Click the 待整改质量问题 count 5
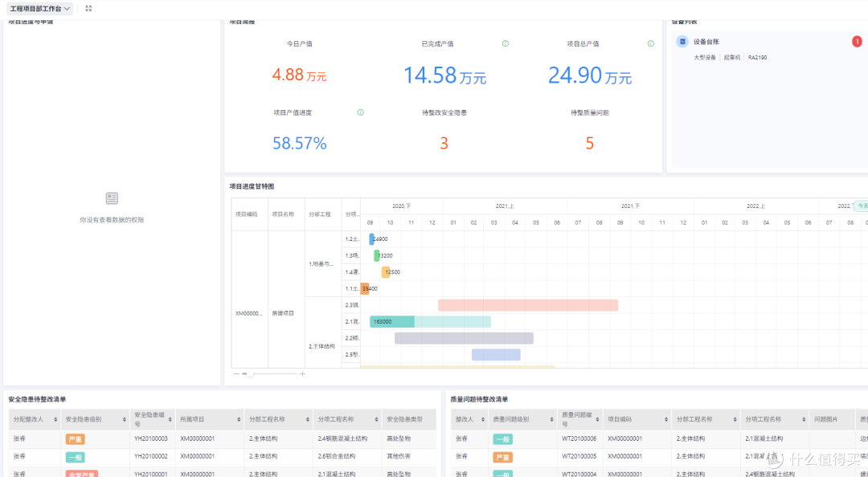The width and height of the screenshot is (868, 477). click(590, 144)
